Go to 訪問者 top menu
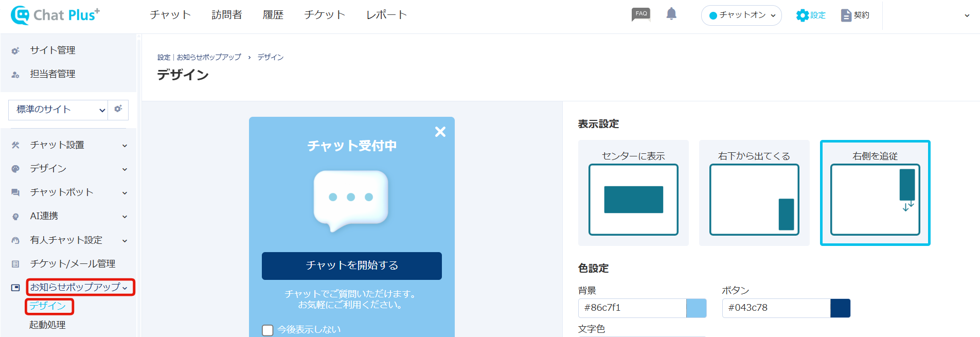Screen dimensions: 980x337 click(227, 15)
